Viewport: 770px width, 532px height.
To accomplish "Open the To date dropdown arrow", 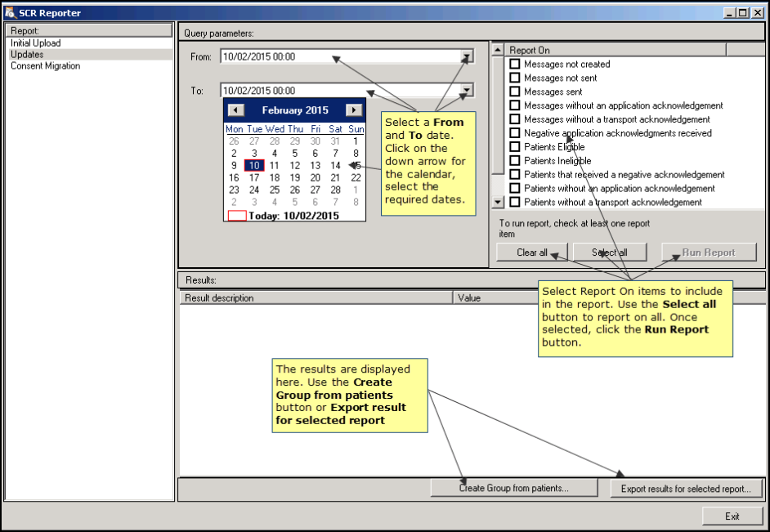I will pyautogui.click(x=466, y=91).
